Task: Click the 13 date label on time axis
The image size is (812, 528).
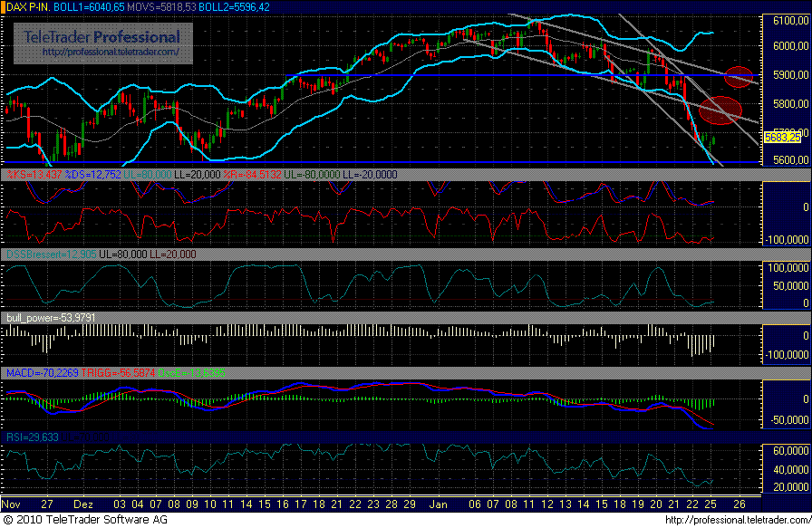Action: (x=565, y=504)
